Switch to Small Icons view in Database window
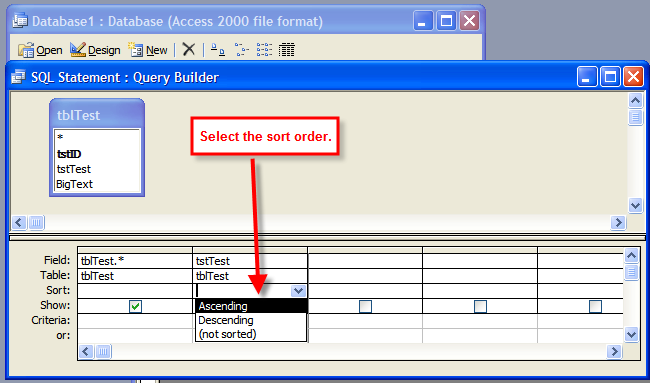 point(241,50)
